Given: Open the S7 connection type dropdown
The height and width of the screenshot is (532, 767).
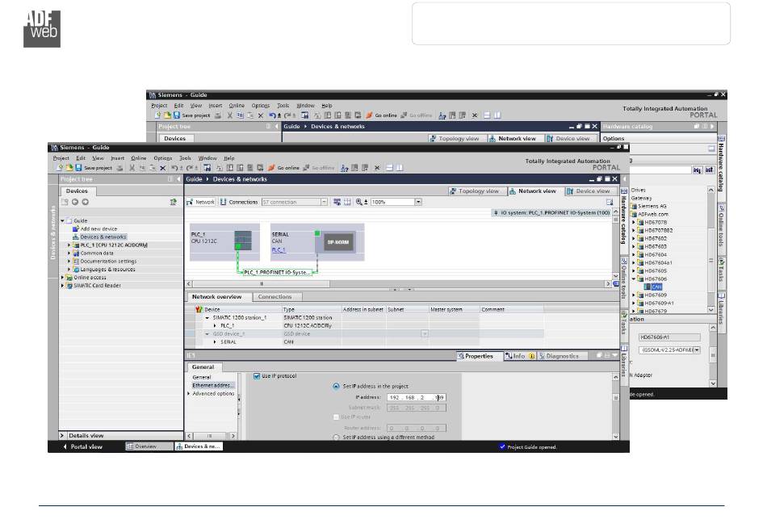Looking at the screenshot, I should pos(324,202).
